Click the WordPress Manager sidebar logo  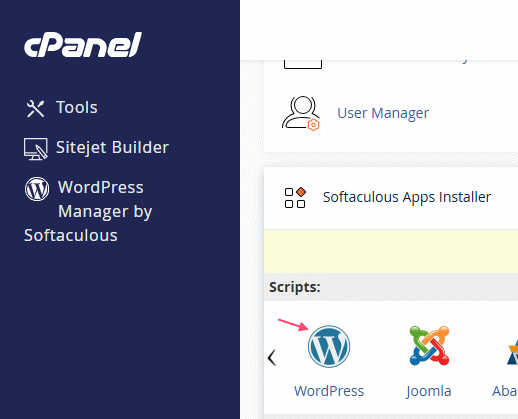click(x=37, y=189)
